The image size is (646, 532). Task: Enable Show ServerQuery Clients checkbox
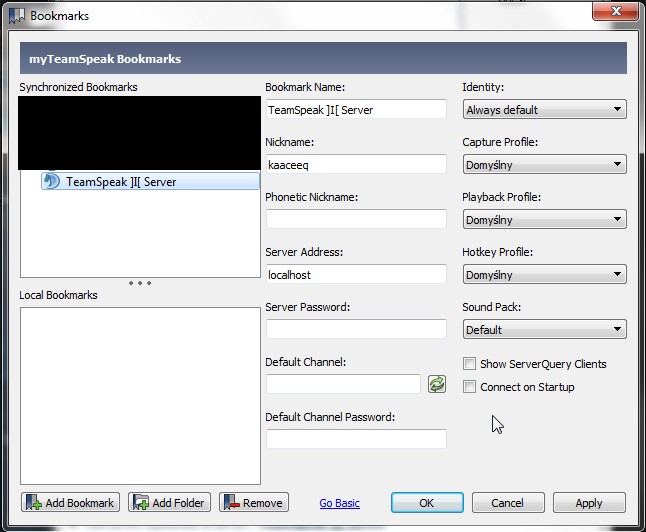[469, 364]
